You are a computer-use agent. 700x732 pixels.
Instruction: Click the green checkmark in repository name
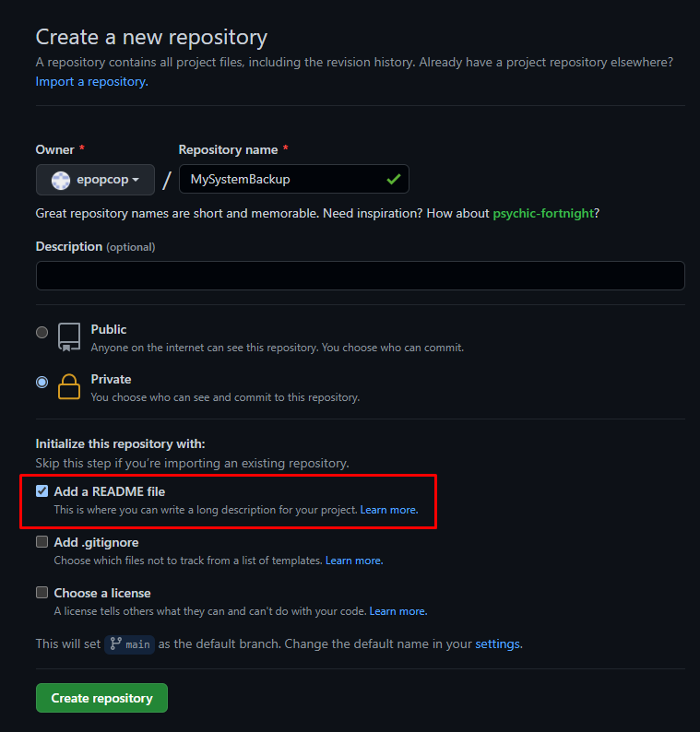pos(394,180)
